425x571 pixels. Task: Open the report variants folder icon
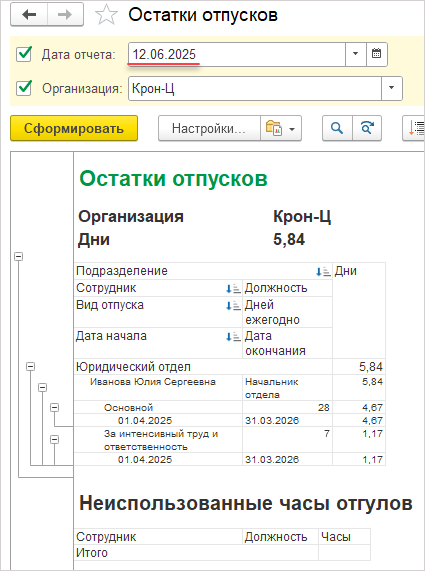click(x=281, y=128)
